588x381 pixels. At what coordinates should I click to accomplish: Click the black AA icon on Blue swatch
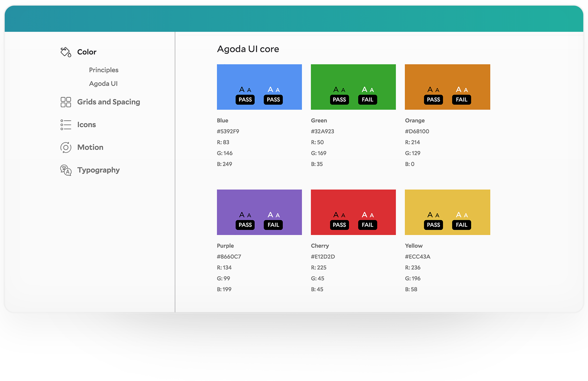[245, 90]
